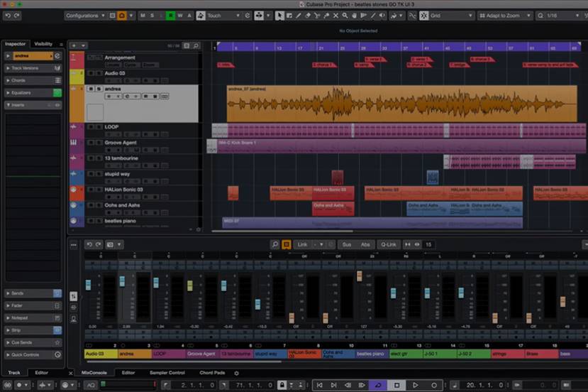Viewport: 588px width, 392px height.
Task: Click the AQ auto quantize button
Action: click(x=91, y=385)
